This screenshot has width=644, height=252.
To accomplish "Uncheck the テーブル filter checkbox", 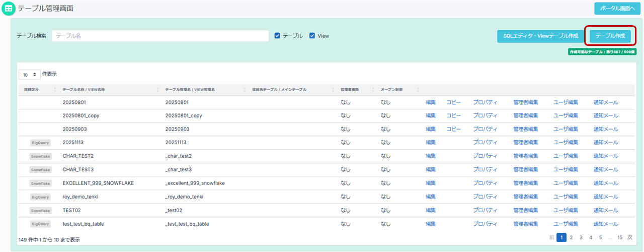I will [277, 36].
